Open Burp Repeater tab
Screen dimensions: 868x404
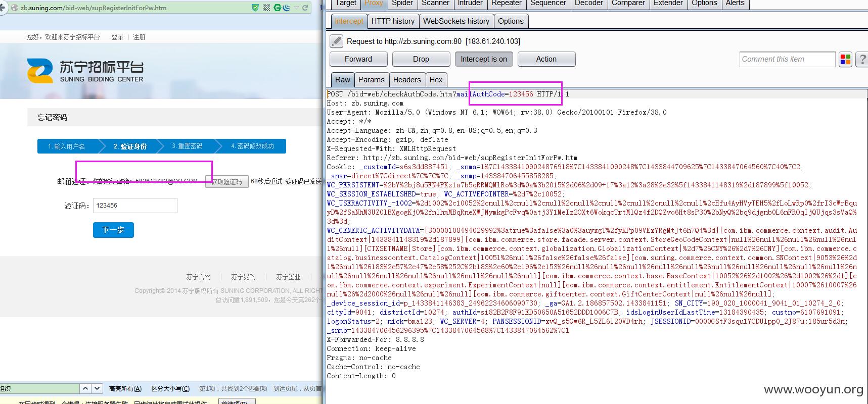point(506,4)
